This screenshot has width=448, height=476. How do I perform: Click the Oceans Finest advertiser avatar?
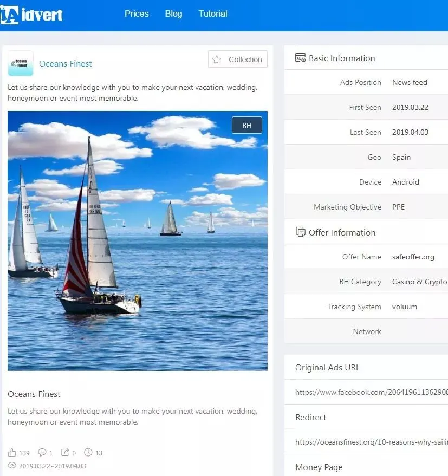click(21, 63)
